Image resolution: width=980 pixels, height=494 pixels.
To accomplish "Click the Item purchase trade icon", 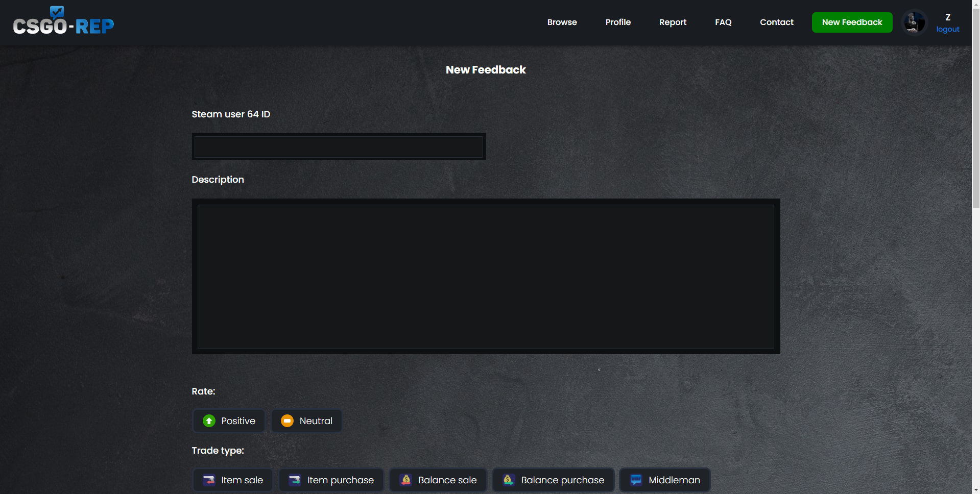I will 295,480.
